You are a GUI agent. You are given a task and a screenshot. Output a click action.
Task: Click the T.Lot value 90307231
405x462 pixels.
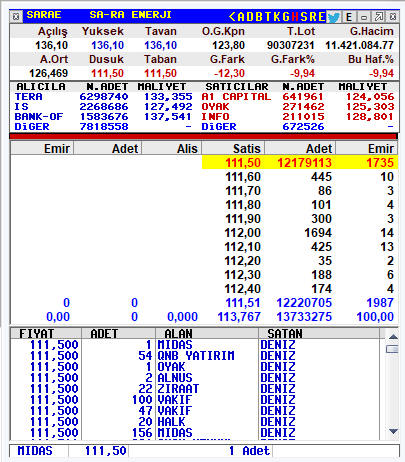point(291,45)
